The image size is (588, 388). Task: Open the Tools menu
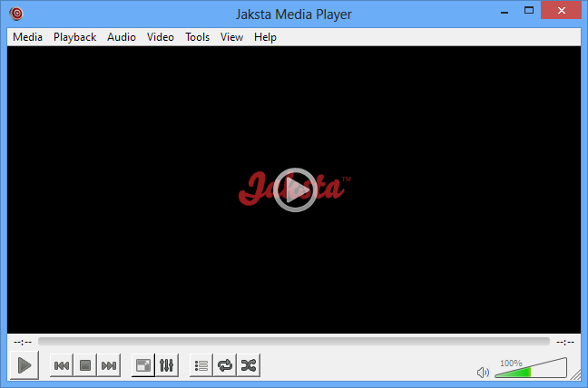[x=197, y=37]
